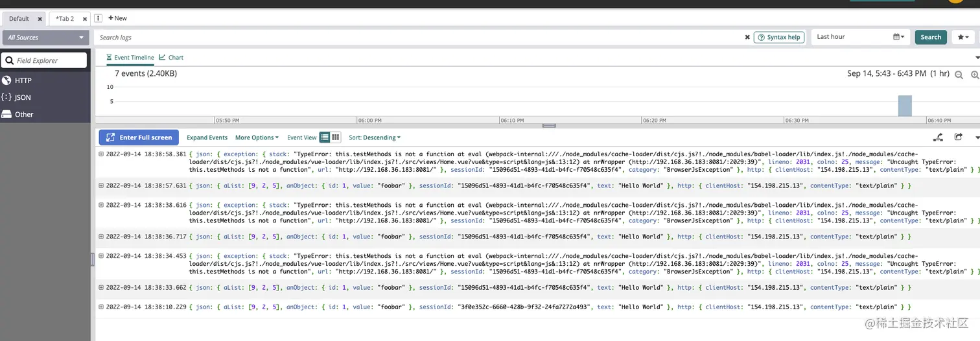Switch Event View to grid layout

(336, 137)
